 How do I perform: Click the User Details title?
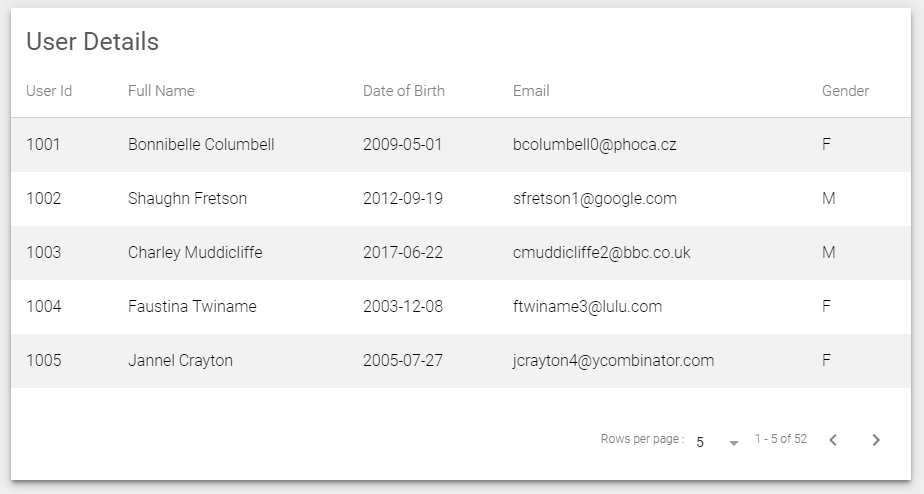[x=92, y=42]
